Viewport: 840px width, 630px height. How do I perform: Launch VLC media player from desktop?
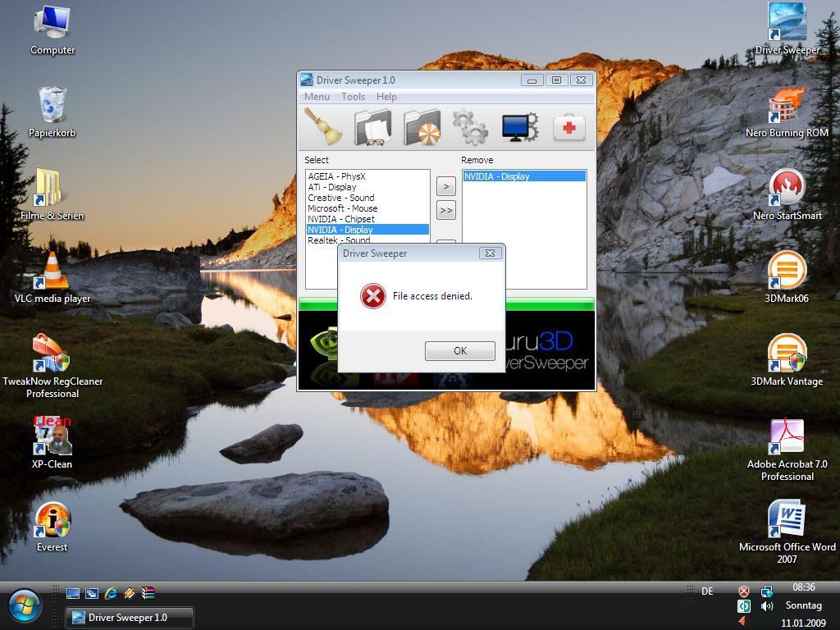[52, 279]
